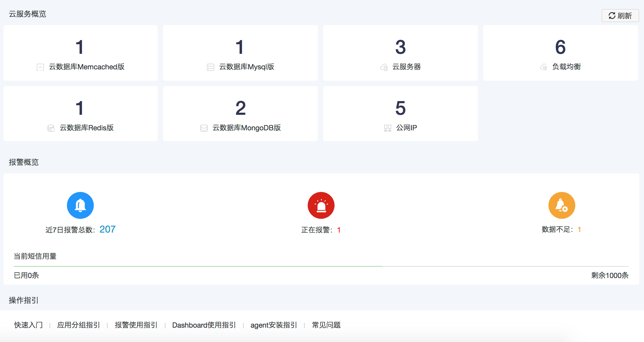Click the SMS usage progress bar
The height and width of the screenshot is (342, 644).
321,266
